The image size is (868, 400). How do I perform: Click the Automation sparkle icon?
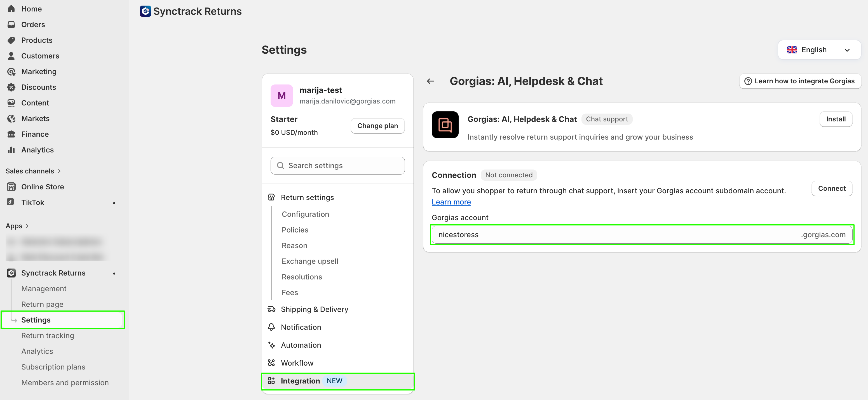pyautogui.click(x=271, y=345)
